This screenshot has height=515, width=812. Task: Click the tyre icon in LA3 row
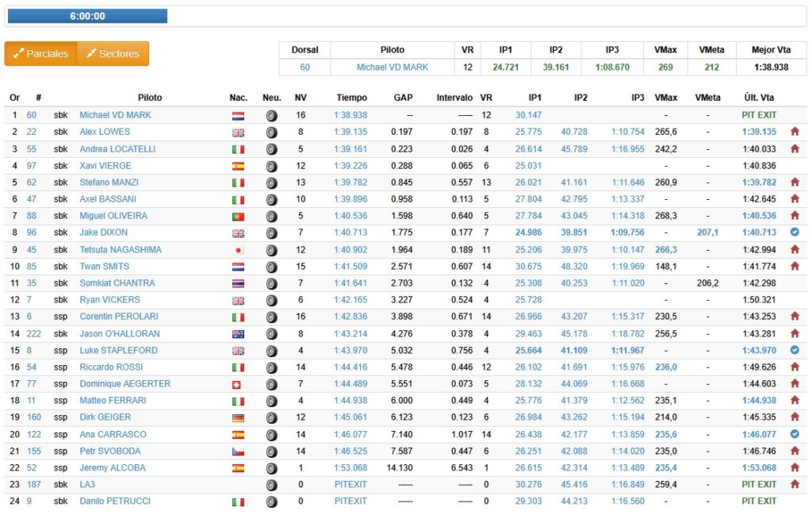(271, 485)
